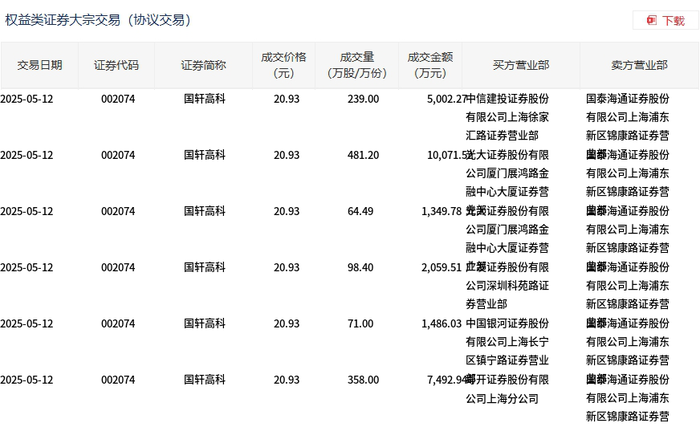The image size is (700, 427).
Task: Click price 20.93 in the 239.00 row
Action: point(287,99)
